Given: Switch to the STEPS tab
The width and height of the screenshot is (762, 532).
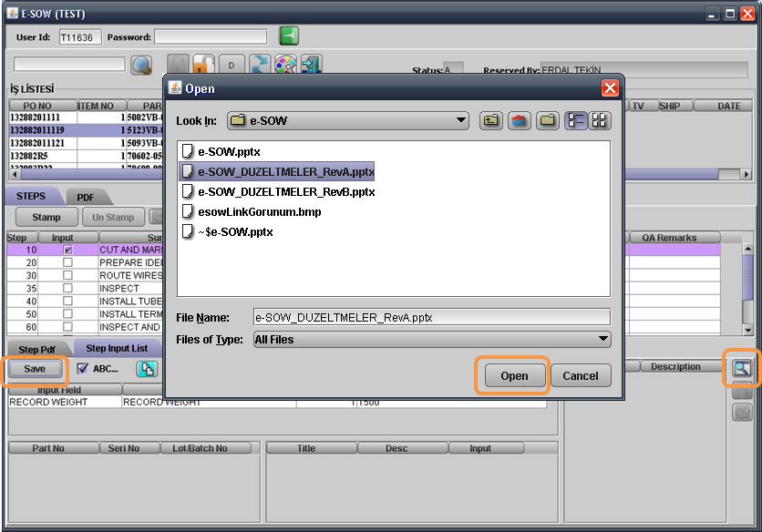Looking at the screenshot, I should click(31, 196).
